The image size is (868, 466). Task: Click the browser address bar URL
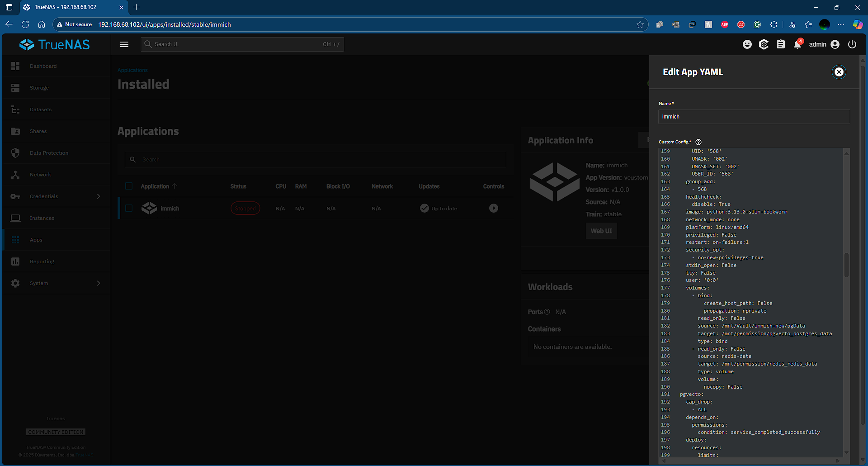[x=165, y=24]
